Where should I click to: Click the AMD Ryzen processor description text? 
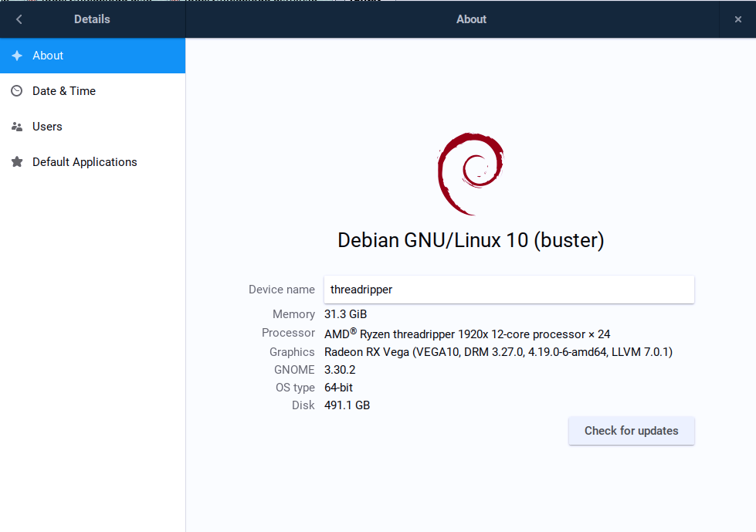[x=466, y=334]
